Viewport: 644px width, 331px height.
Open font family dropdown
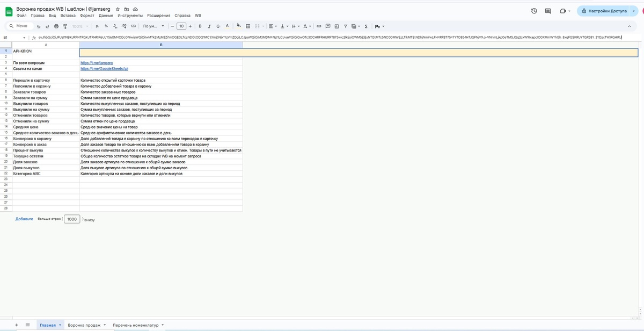(154, 26)
